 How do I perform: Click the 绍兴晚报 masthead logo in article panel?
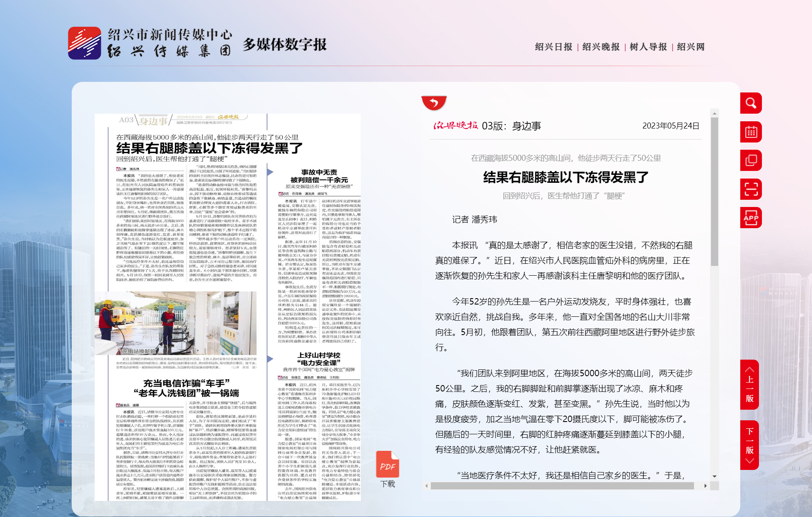coord(455,126)
